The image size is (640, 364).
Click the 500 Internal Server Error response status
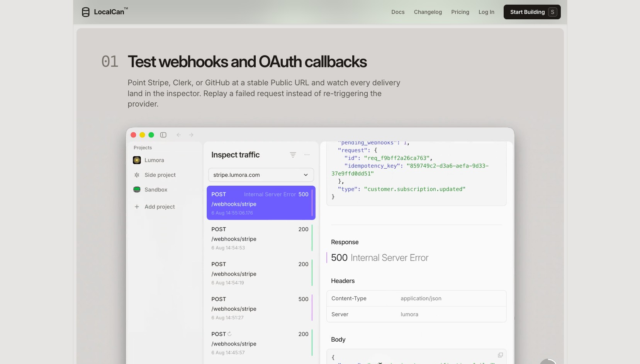tap(380, 258)
